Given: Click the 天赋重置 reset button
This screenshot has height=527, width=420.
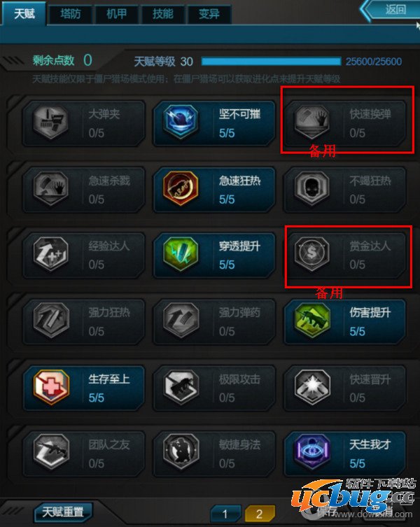Looking at the screenshot, I should tap(63, 512).
